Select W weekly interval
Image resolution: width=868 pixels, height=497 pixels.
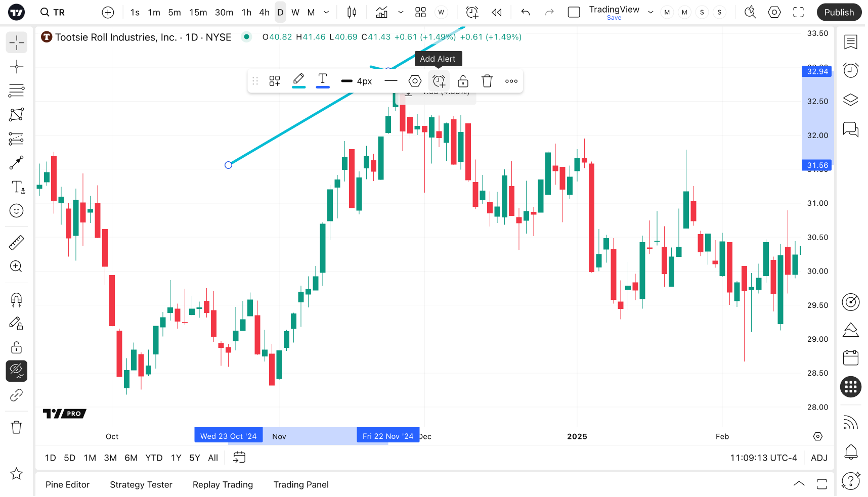(x=295, y=12)
